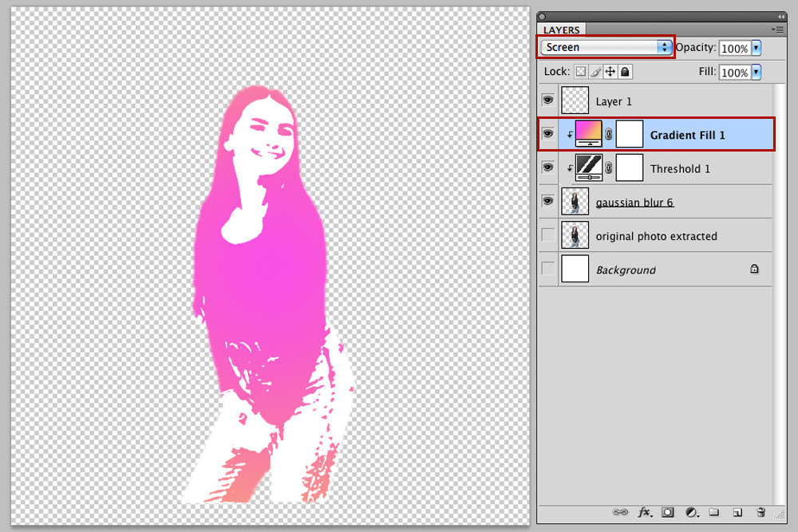This screenshot has width=798, height=532.
Task: Click the Gradient Fill 1 clipping arrow
Action: click(x=570, y=135)
